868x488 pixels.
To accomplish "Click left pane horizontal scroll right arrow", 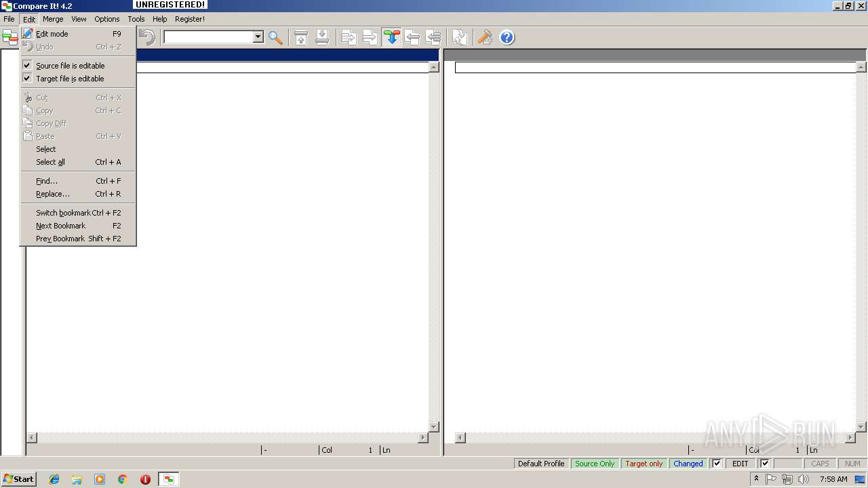I will 423,438.
